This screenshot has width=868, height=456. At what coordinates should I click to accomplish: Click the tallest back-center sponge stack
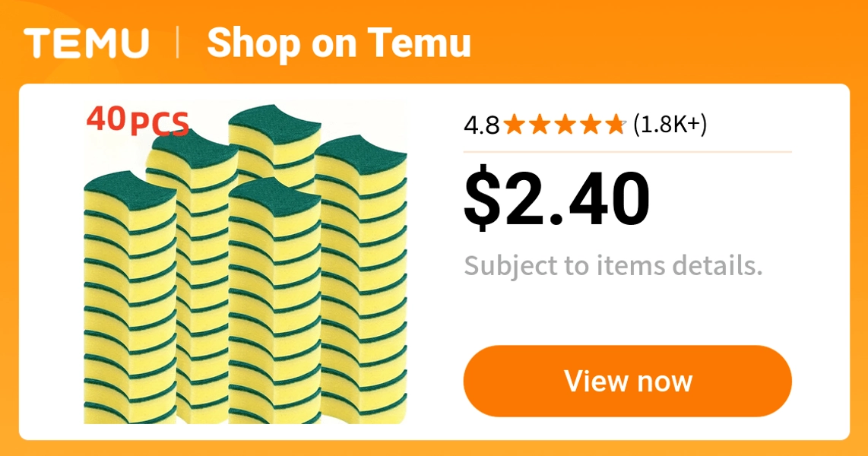point(274,144)
